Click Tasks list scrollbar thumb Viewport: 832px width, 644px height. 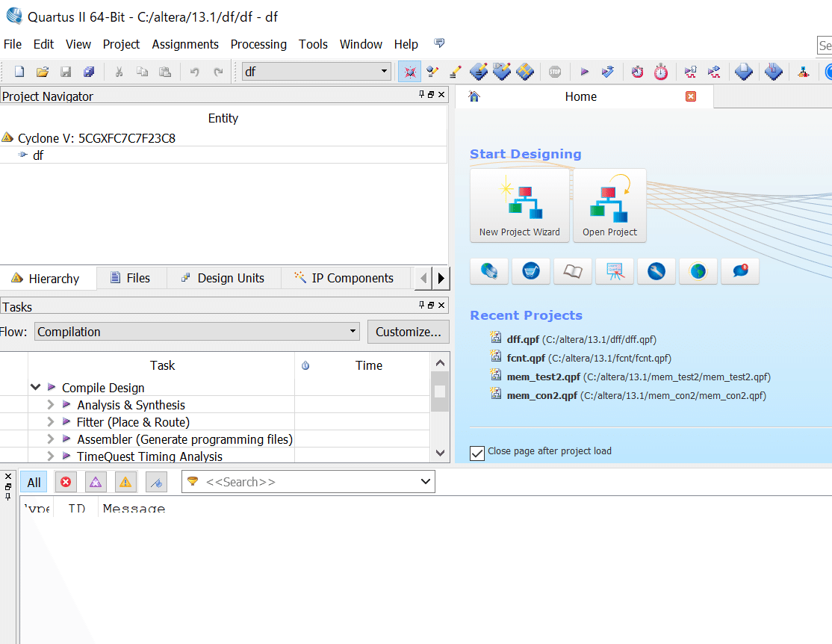tap(440, 391)
